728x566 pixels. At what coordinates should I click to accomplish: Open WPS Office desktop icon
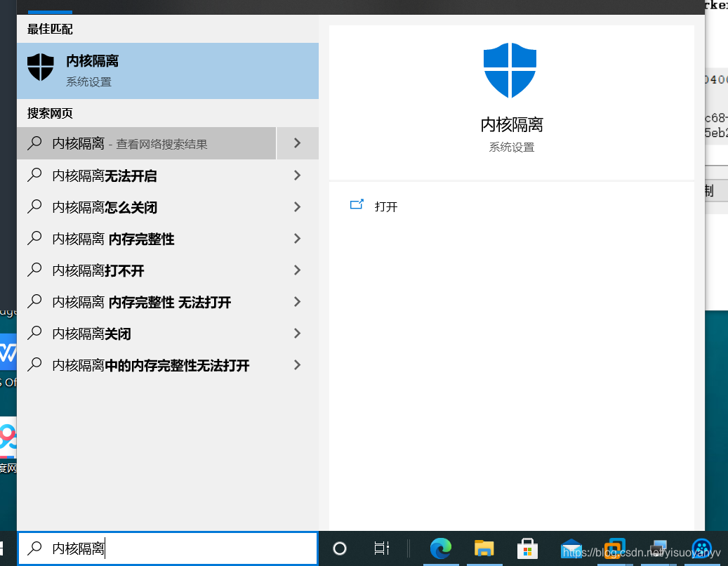[8, 352]
